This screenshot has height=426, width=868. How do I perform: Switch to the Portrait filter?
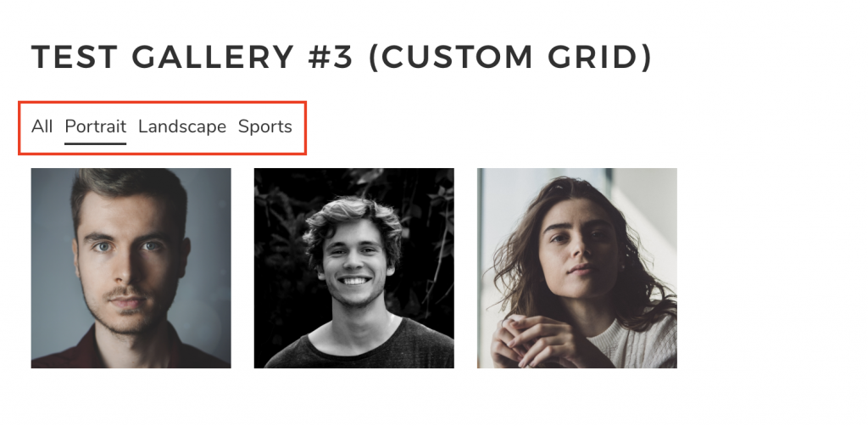pyautogui.click(x=95, y=126)
